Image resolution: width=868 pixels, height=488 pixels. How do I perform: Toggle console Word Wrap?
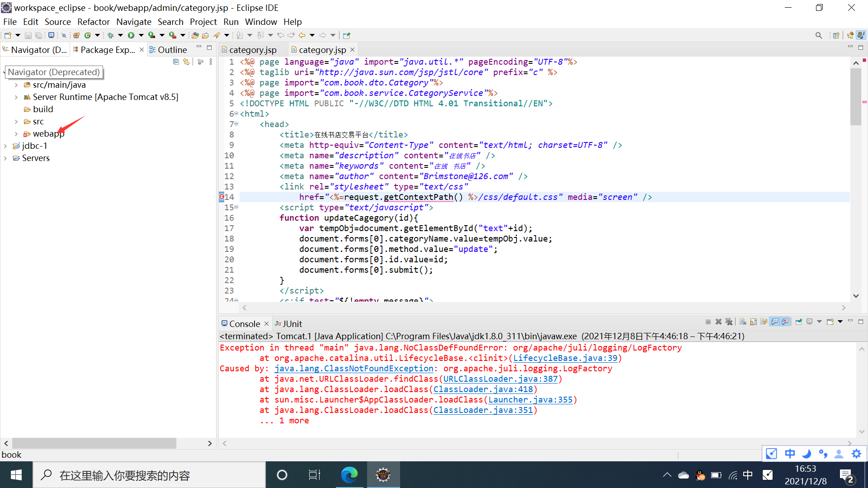[764, 322]
